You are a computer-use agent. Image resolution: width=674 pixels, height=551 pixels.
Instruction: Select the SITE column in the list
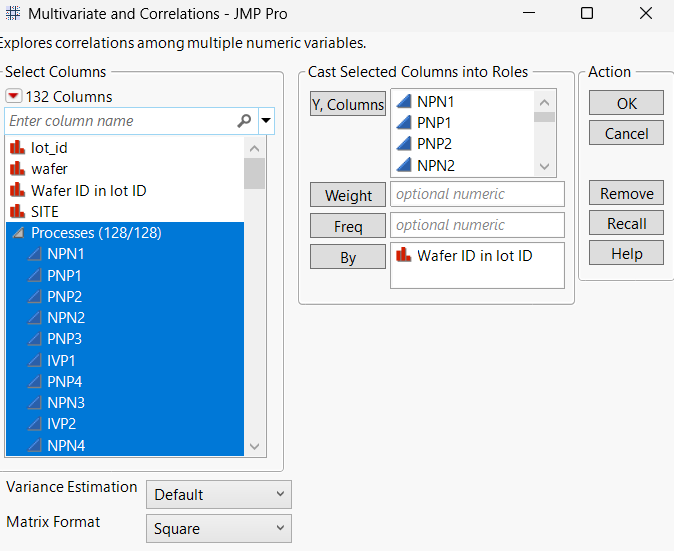pos(44,212)
